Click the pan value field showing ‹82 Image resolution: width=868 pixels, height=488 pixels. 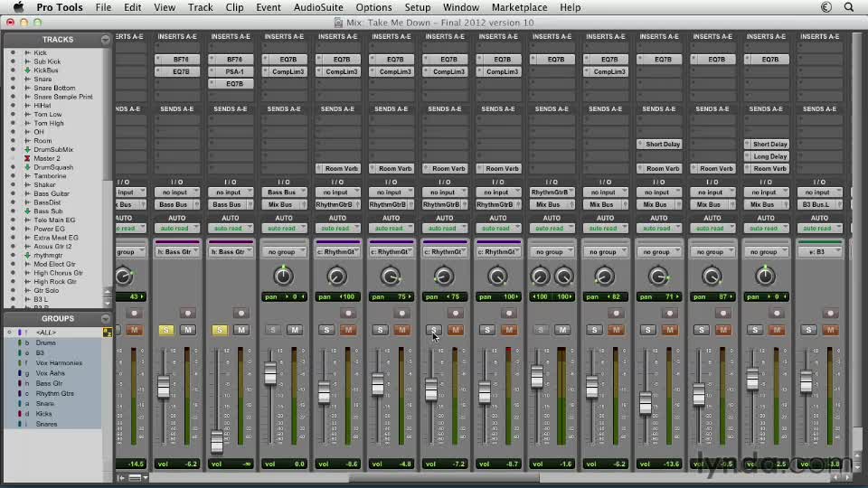pyautogui.click(x=606, y=297)
